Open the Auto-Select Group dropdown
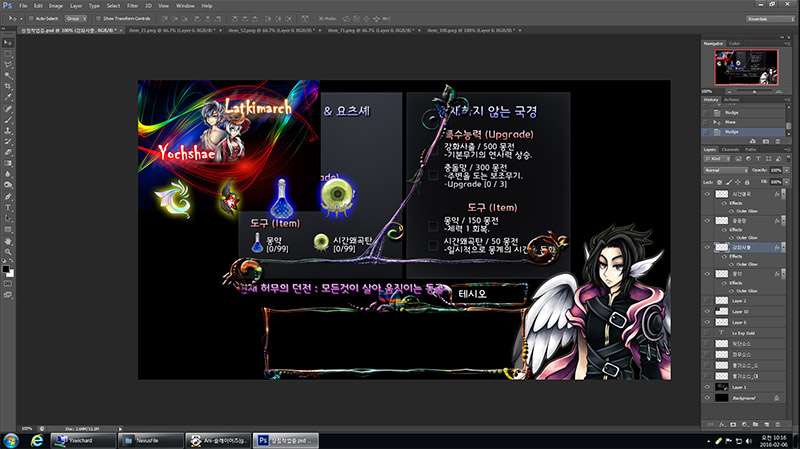The image size is (800, 449). click(x=76, y=19)
